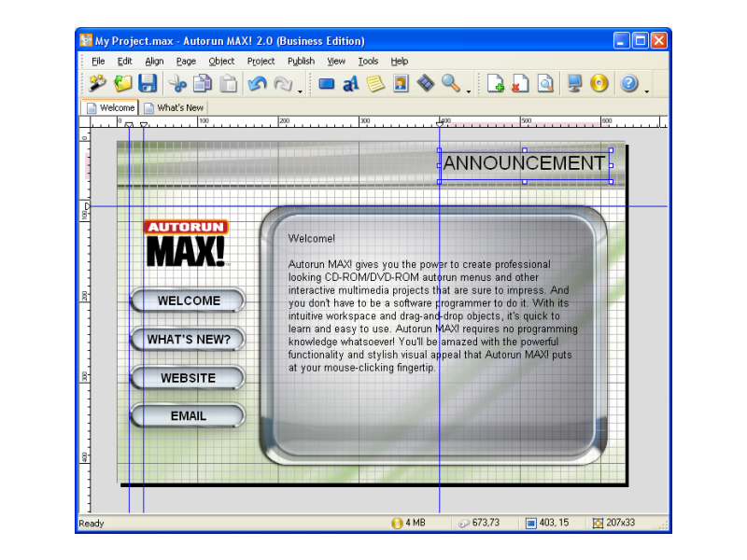
Task: Insert a new label text object
Action: coord(351,84)
